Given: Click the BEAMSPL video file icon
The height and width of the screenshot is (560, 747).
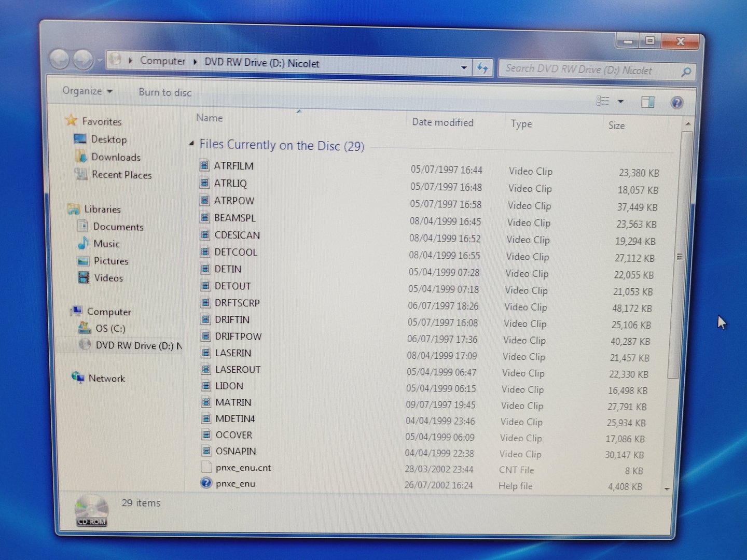Looking at the screenshot, I should pyautogui.click(x=205, y=217).
